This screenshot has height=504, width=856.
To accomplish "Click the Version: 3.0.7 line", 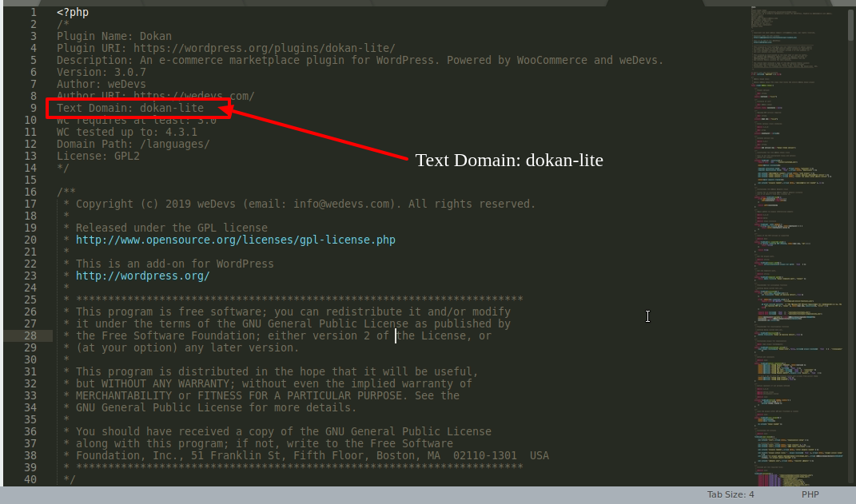I will coord(101,72).
